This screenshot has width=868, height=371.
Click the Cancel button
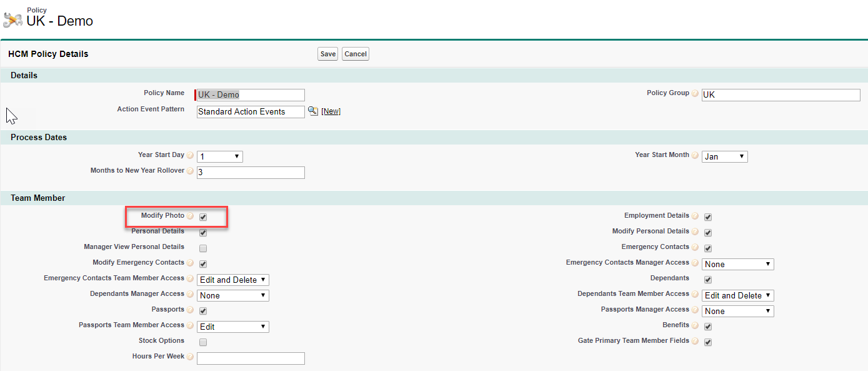356,54
